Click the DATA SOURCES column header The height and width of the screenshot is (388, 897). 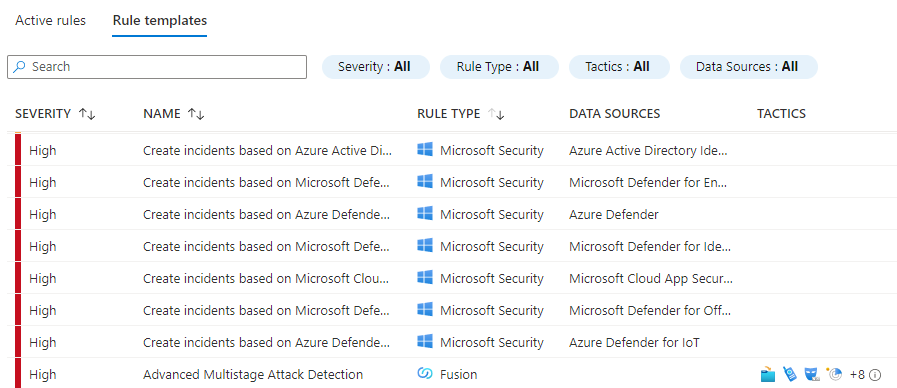pos(614,114)
